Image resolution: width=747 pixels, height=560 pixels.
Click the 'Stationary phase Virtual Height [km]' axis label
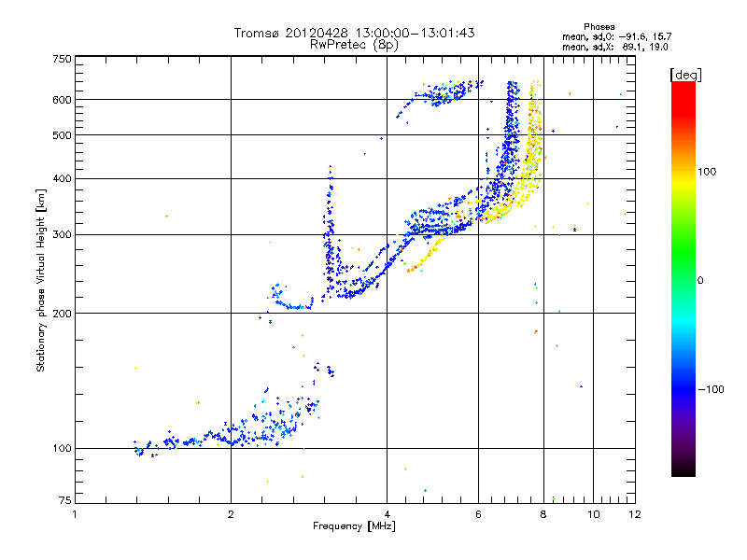(41, 280)
